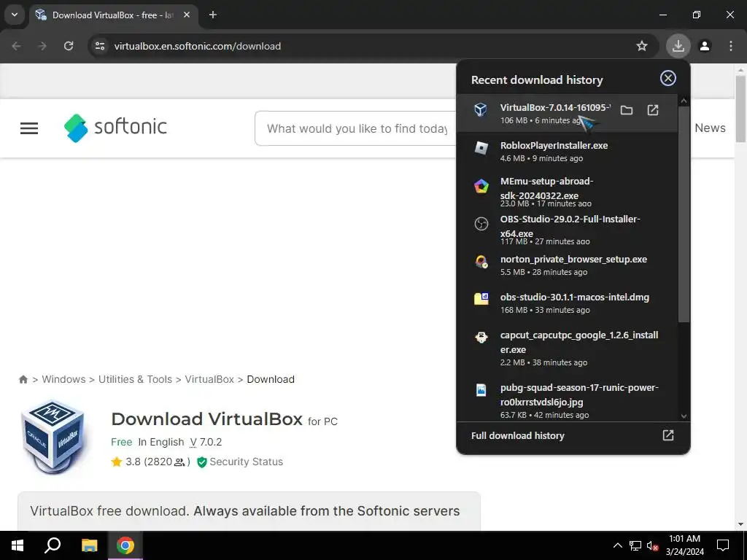Click the Chrome taskbar icon
This screenshot has width=747, height=560.
pos(125,545)
